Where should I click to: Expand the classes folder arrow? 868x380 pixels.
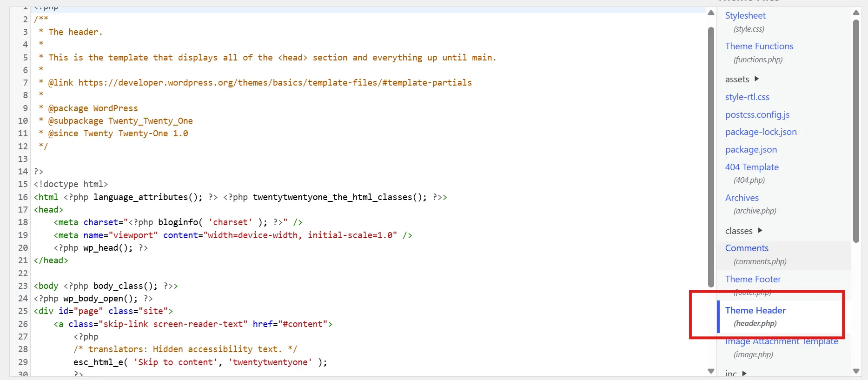pyautogui.click(x=760, y=231)
